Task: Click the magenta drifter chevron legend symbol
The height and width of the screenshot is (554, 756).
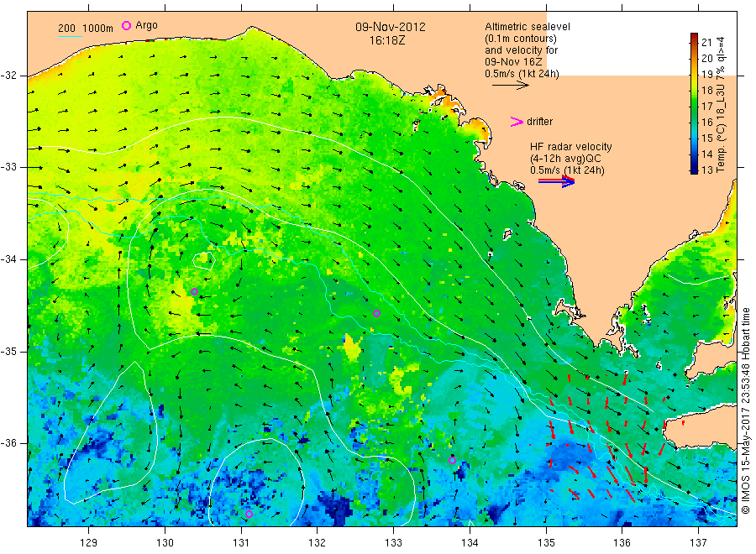Action: [517, 122]
